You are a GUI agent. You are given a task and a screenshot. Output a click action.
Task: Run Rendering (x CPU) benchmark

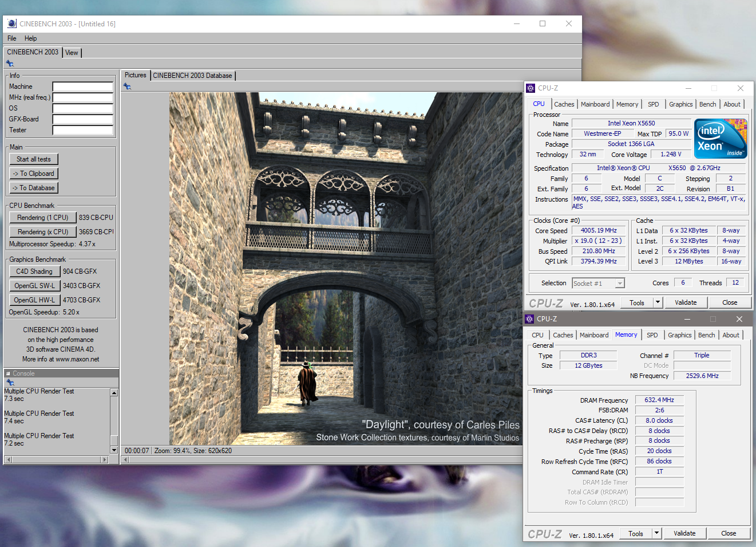(x=43, y=232)
